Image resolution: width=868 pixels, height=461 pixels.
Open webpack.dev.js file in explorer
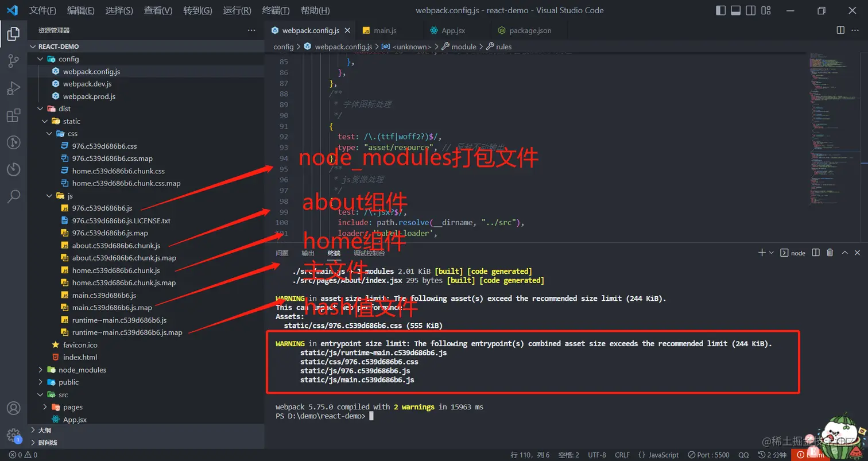[x=87, y=84]
